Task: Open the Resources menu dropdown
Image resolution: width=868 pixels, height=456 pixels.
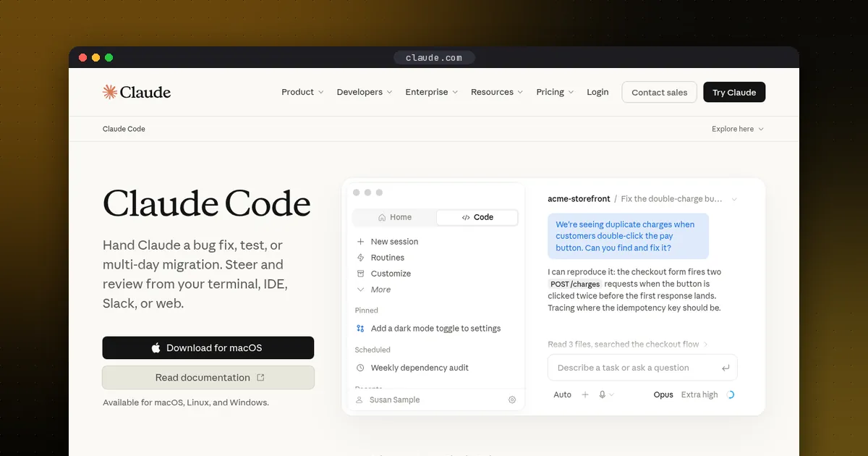Action: click(497, 92)
